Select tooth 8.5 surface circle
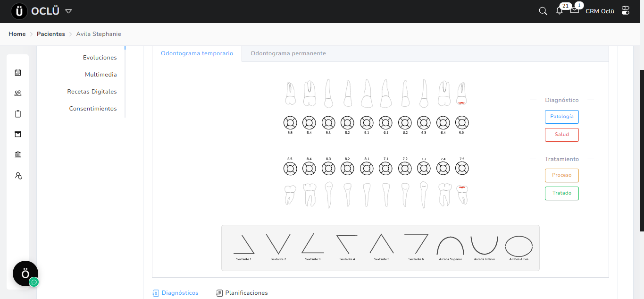The height and width of the screenshot is (299, 644). point(290,168)
